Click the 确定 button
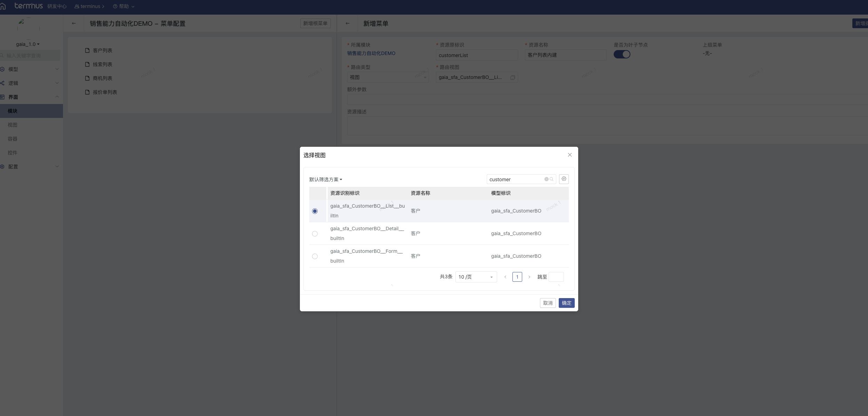868x416 pixels. pos(566,303)
